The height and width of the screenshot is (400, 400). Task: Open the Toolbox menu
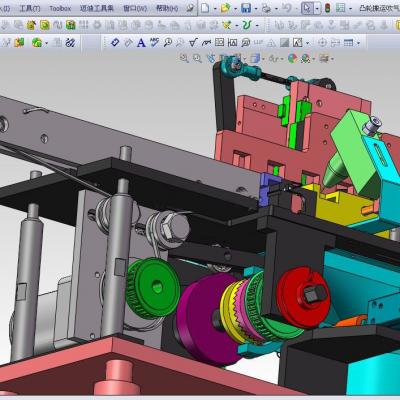click(60, 8)
